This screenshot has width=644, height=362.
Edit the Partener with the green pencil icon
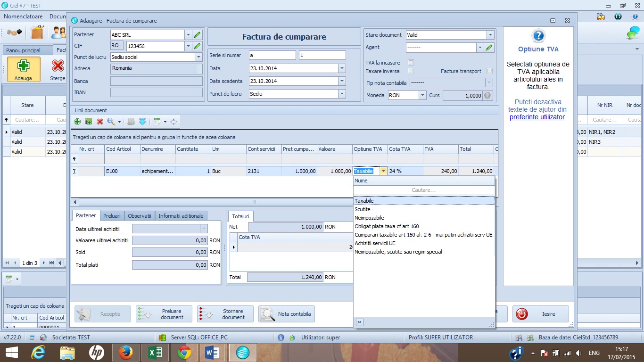coord(198,35)
